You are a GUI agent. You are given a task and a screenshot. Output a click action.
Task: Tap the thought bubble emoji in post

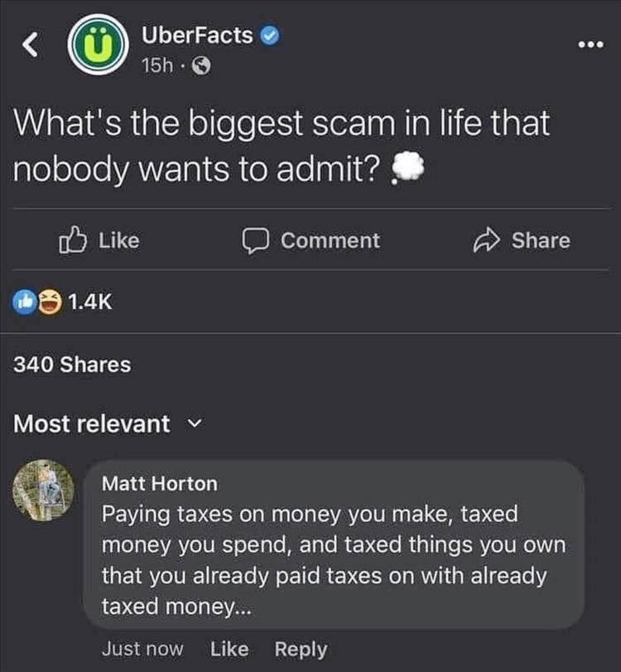click(x=405, y=169)
